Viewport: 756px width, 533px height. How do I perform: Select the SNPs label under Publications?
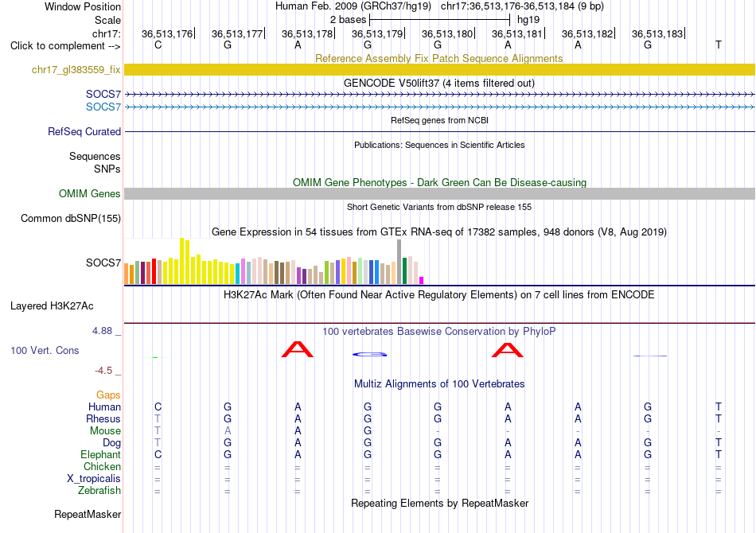[107, 169]
